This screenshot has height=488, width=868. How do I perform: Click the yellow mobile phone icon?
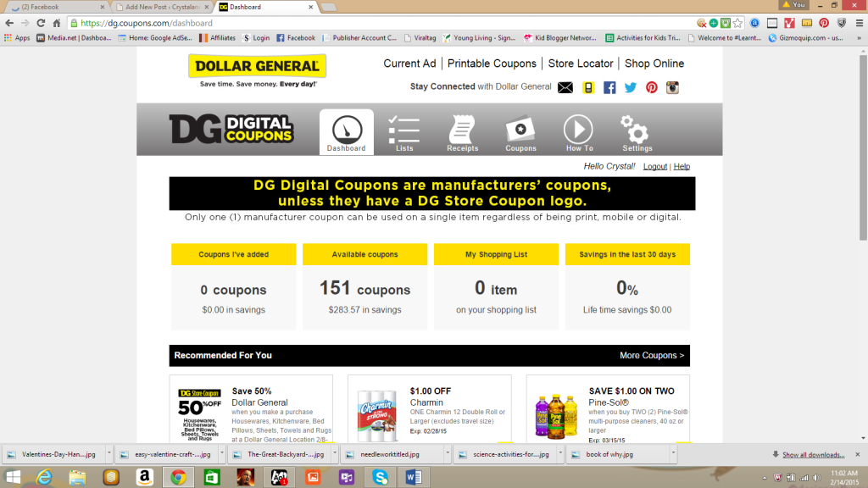(x=588, y=87)
